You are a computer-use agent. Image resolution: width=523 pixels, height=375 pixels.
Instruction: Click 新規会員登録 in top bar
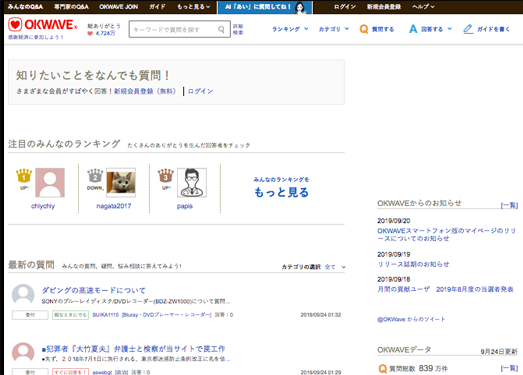click(x=384, y=7)
